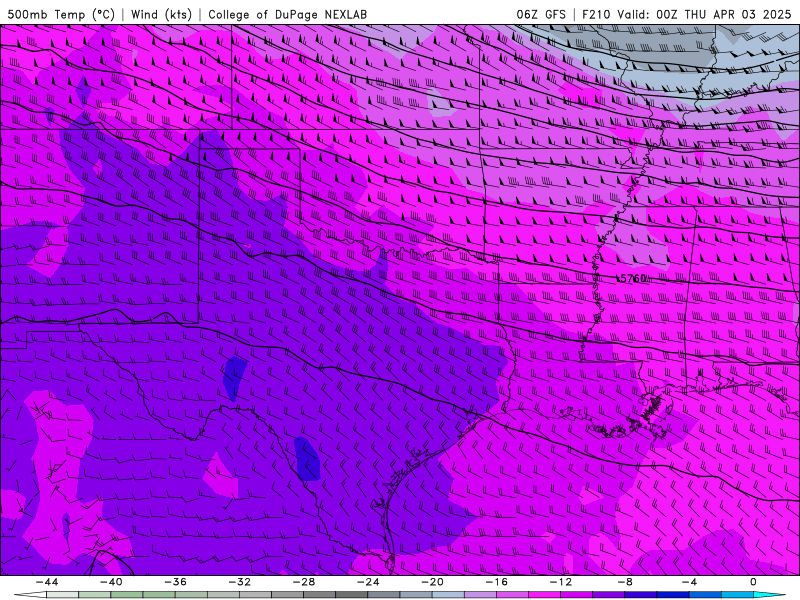Click the dark gray swatch below -24
800x600 pixels.
pos(352,595)
